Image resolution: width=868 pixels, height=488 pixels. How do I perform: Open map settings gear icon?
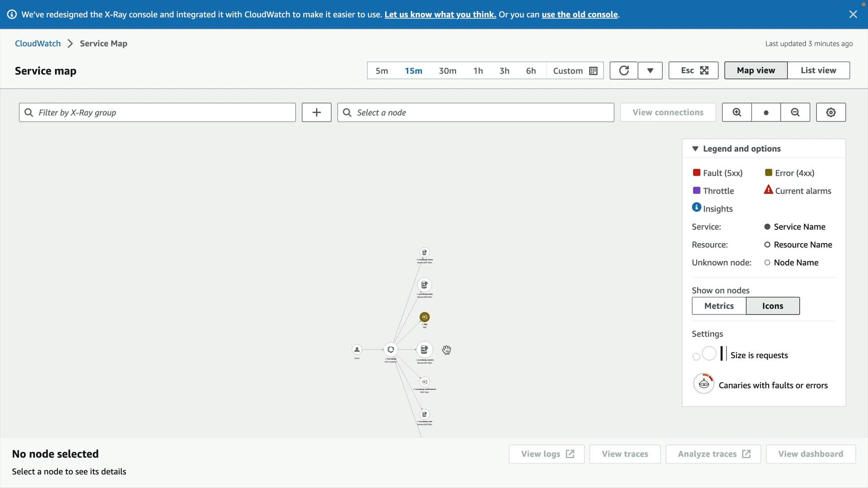point(830,113)
